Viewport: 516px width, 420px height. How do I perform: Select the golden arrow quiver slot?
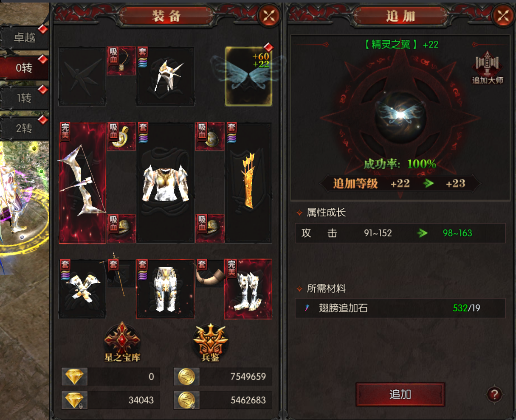[248, 183]
